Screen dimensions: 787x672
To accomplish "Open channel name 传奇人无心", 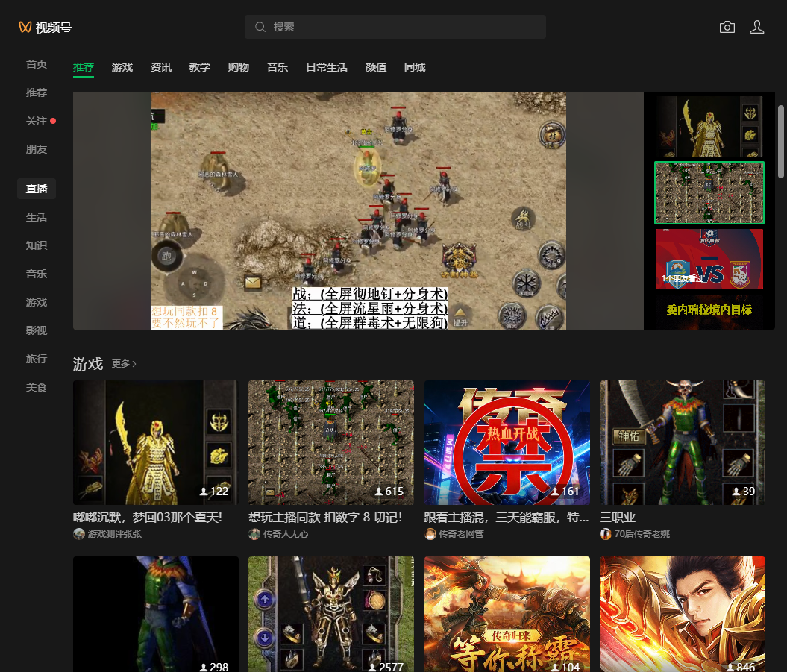I will click(286, 534).
